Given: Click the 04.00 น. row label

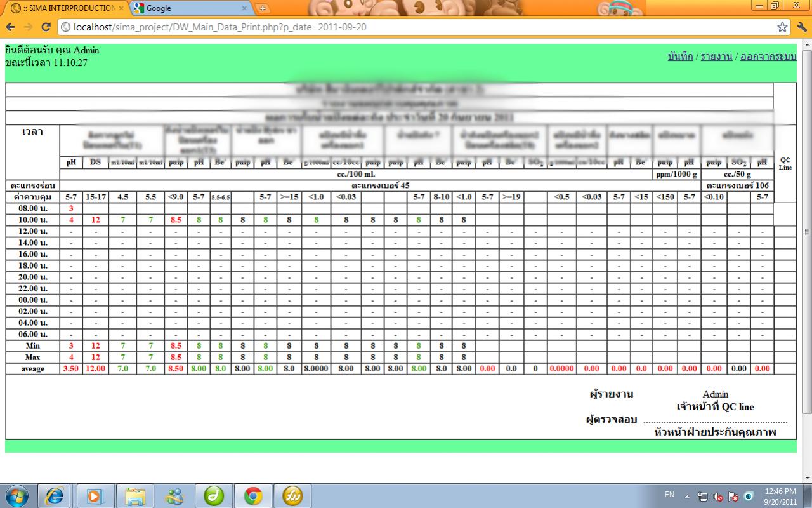Looking at the screenshot, I should tap(32, 323).
